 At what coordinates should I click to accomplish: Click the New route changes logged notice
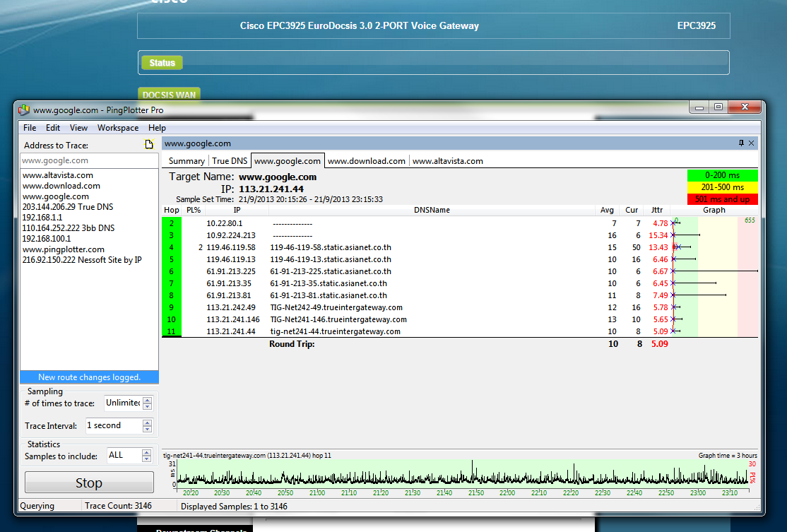(x=89, y=377)
